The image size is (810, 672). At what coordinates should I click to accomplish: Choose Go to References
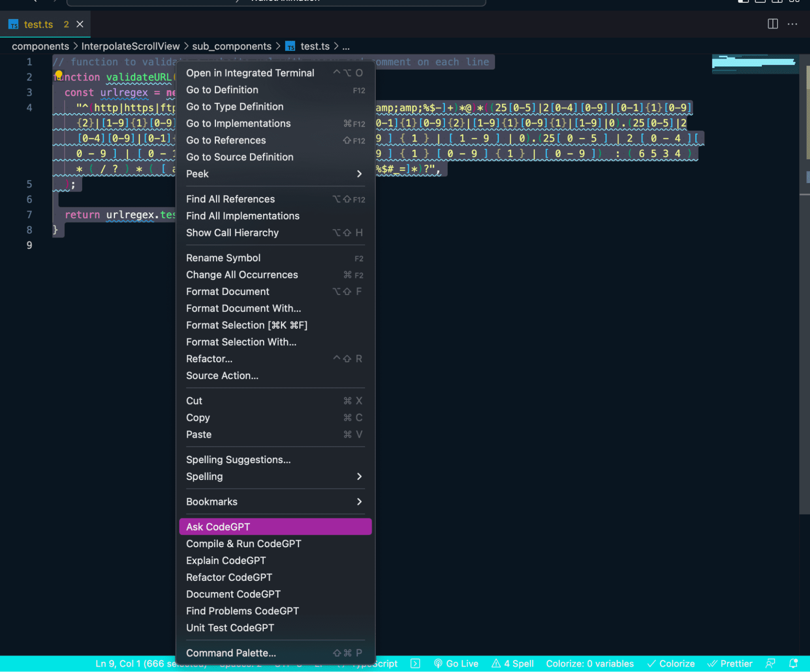(275, 140)
